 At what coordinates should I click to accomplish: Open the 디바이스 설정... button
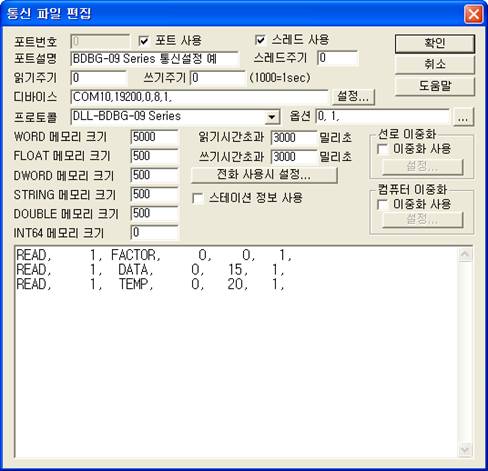[x=353, y=97]
